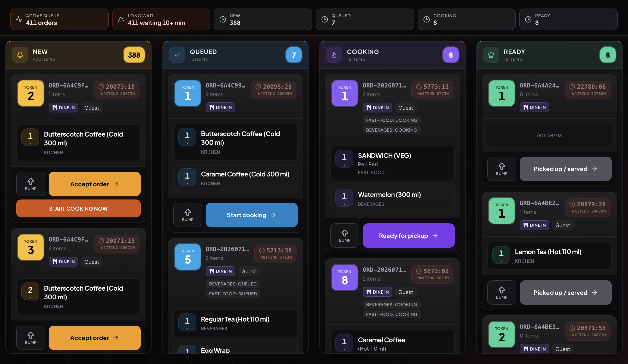Click timer clock icon on 20073:18 order
628x364 pixels.
click(x=101, y=87)
